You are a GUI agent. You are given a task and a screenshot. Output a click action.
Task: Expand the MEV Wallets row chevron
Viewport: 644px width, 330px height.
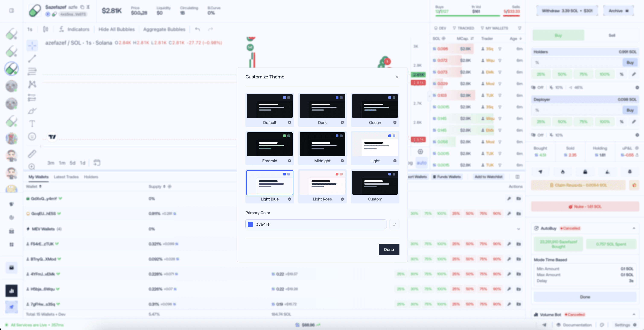[x=518, y=229]
